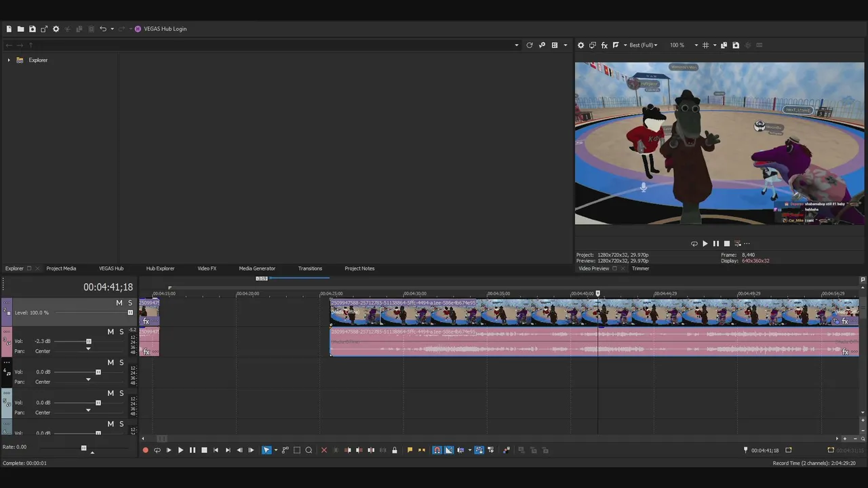This screenshot has width=868, height=488.
Task: Open preview quality Best (Full) dropdown
Action: tap(644, 45)
